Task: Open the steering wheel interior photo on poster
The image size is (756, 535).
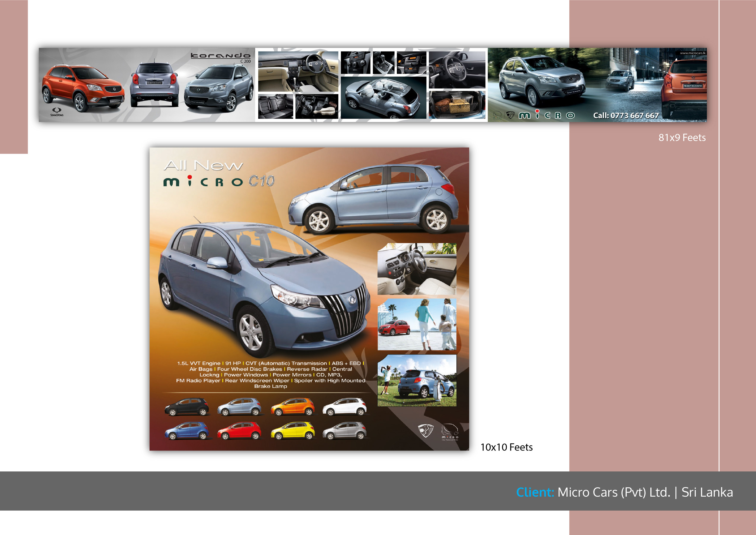Action: 417,269
